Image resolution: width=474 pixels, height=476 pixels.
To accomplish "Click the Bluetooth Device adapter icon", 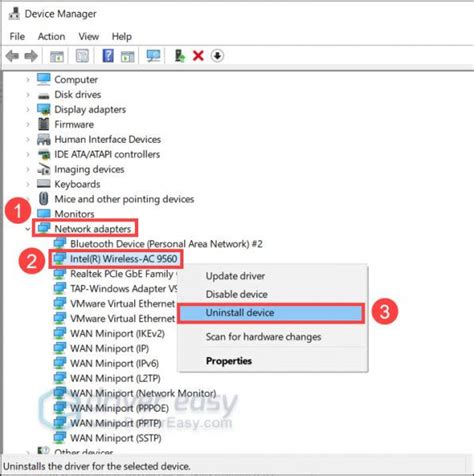I will click(60, 243).
